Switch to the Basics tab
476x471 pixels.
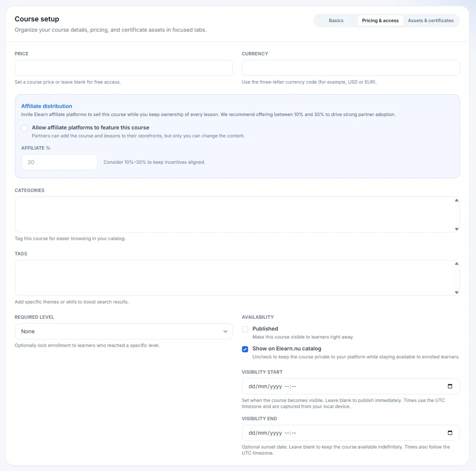pyautogui.click(x=336, y=21)
